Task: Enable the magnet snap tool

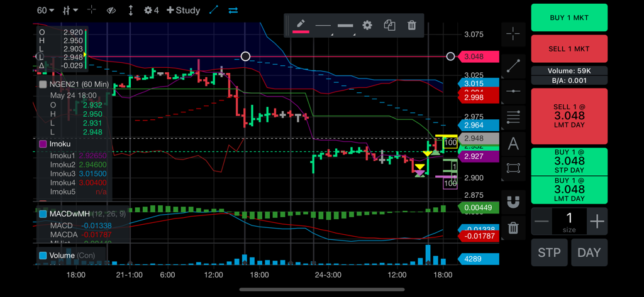Action: click(x=513, y=202)
